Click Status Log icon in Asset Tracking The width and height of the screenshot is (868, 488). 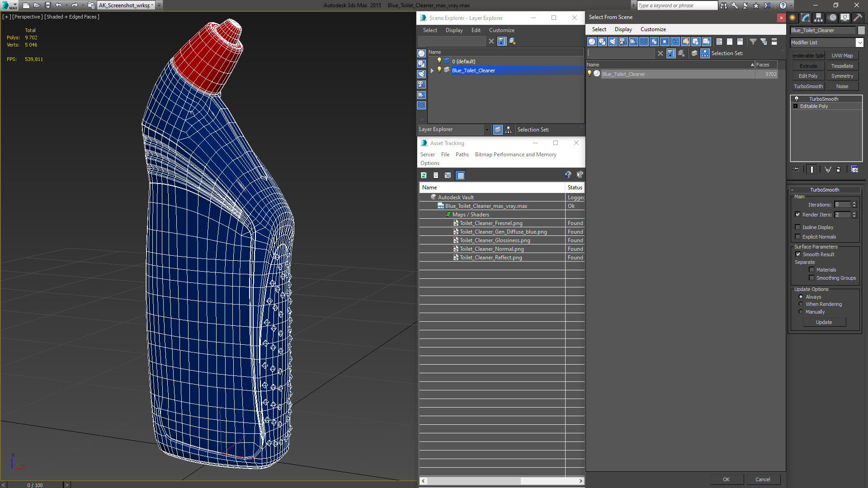(x=436, y=175)
